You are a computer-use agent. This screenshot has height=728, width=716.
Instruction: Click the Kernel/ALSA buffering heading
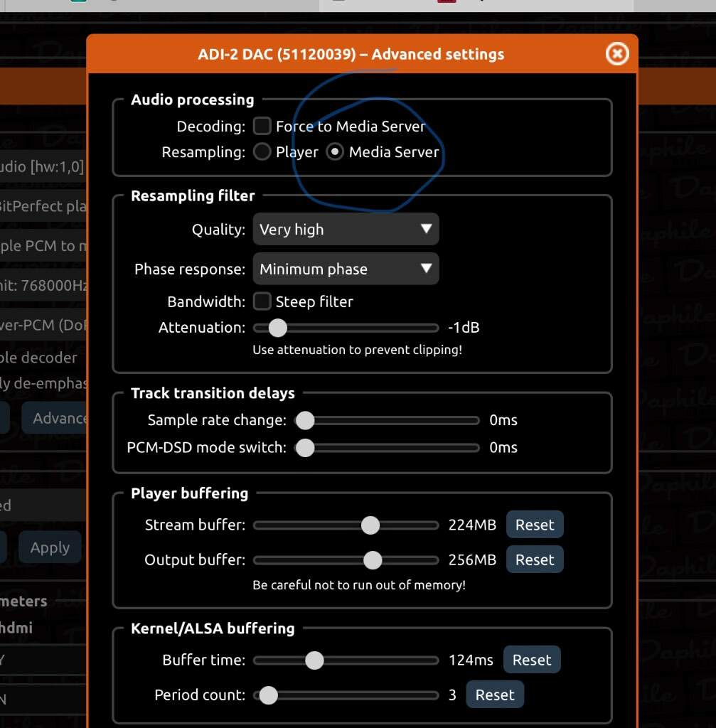point(213,628)
